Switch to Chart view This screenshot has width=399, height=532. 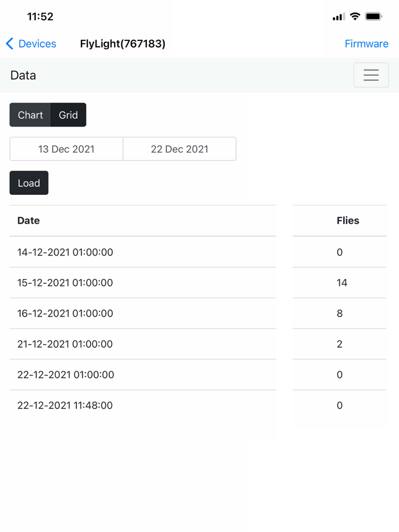(30, 115)
